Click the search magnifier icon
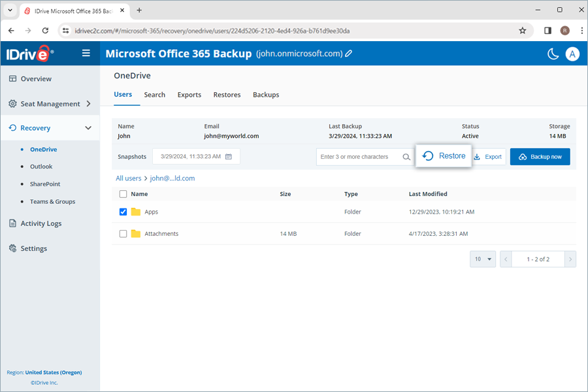This screenshot has width=588, height=392. [x=406, y=157]
